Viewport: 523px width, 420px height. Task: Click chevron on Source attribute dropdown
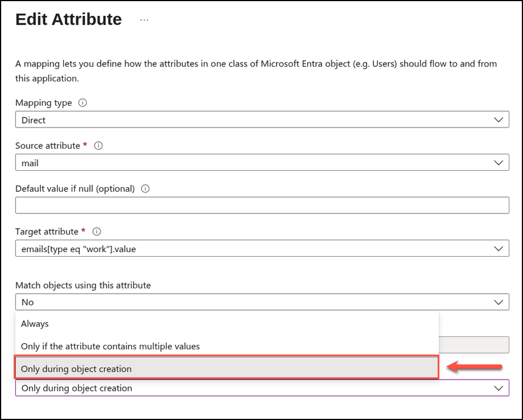pos(499,163)
